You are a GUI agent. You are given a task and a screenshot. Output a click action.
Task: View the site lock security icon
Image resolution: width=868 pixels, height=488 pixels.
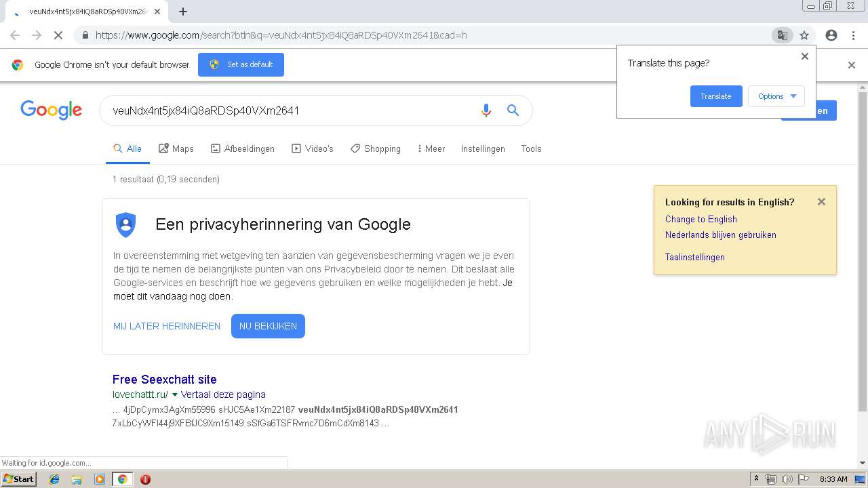(85, 35)
